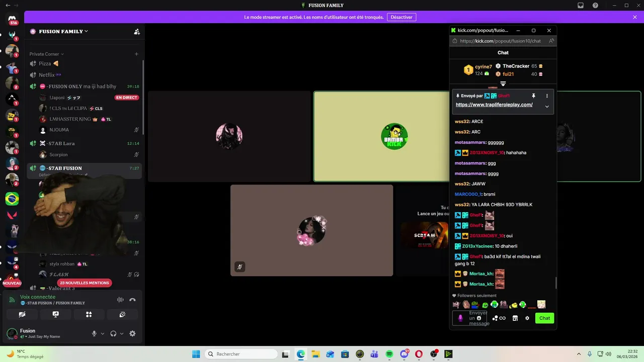Join the Netflix voice channel
The width and height of the screenshot is (644, 362).
84,75
